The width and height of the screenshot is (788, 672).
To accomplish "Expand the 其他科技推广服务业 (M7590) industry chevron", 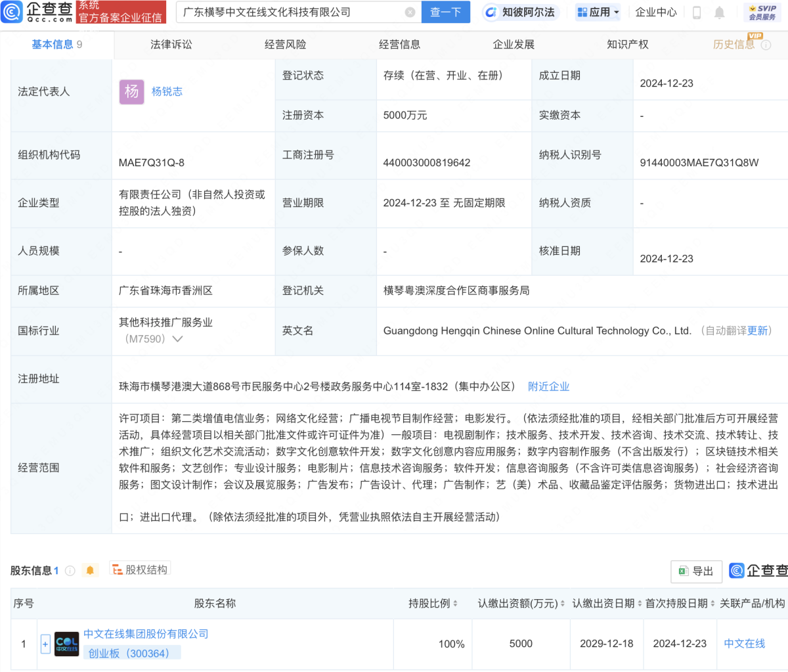I will click(x=177, y=339).
